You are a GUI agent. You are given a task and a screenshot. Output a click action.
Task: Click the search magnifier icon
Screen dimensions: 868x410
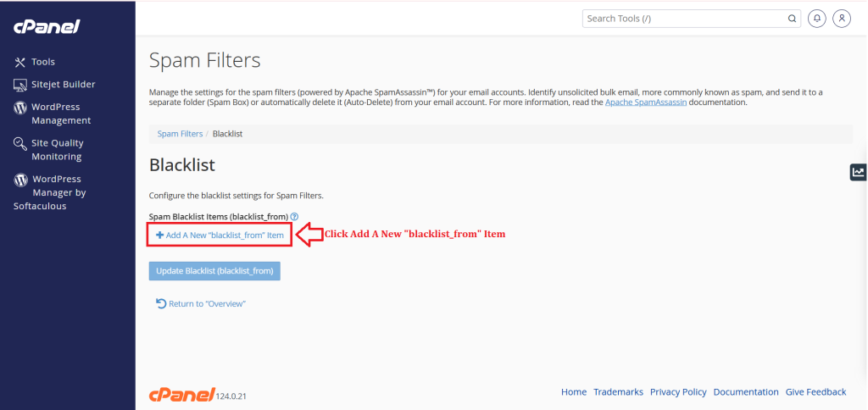[x=793, y=19]
